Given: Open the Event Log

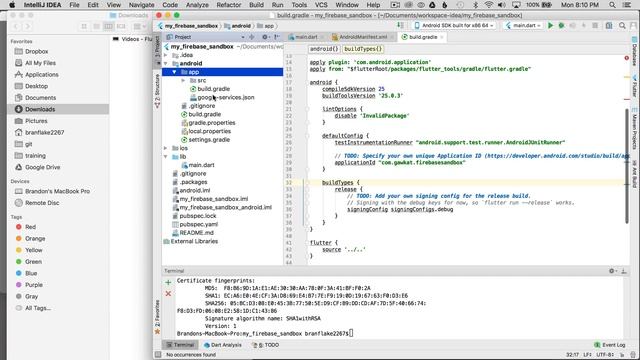Looking at the screenshot, I should click(x=610, y=345).
